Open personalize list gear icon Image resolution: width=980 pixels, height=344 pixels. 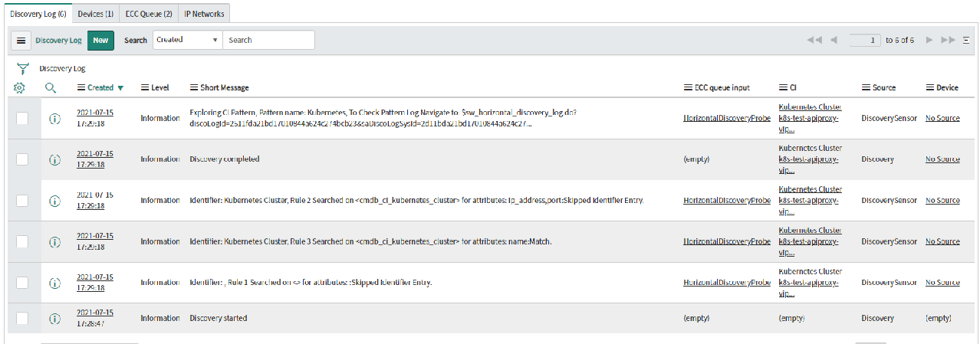[20, 87]
